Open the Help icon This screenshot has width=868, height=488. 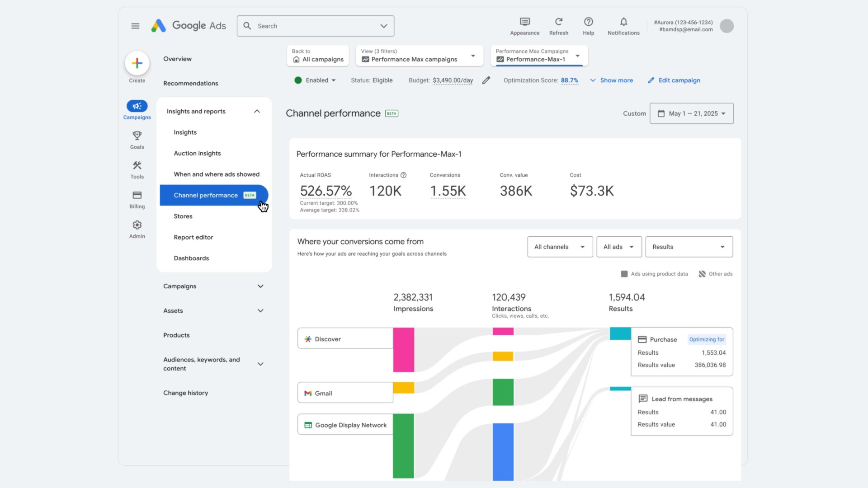click(588, 21)
